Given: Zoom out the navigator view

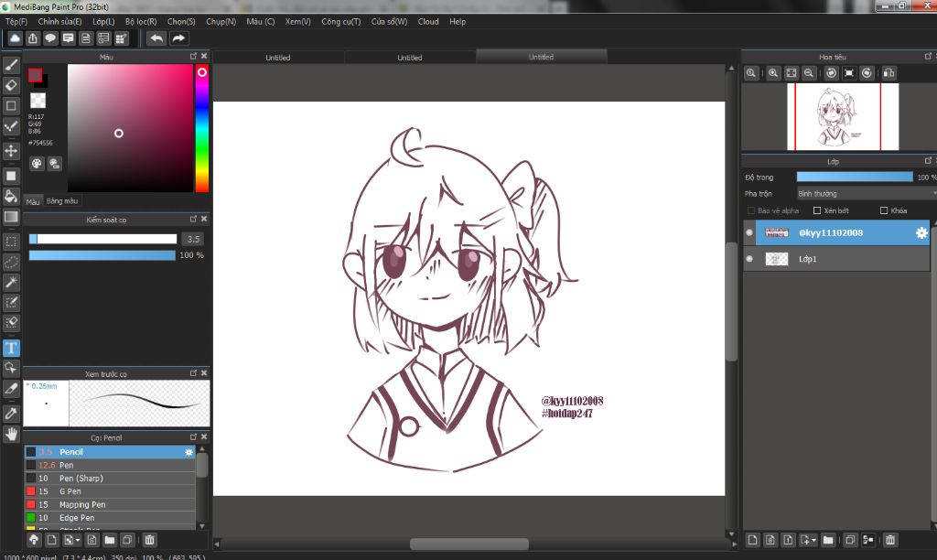Looking at the screenshot, I should click(809, 73).
